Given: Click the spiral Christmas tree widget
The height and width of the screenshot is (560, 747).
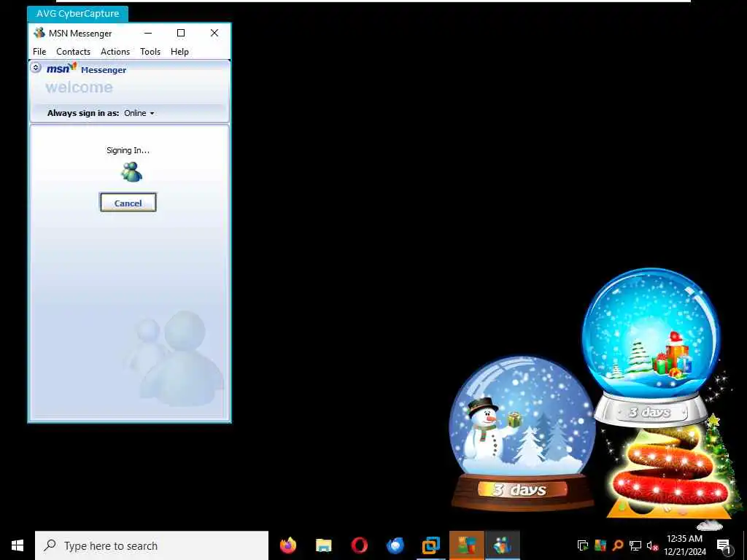Looking at the screenshot, I should tap(670, 472).
